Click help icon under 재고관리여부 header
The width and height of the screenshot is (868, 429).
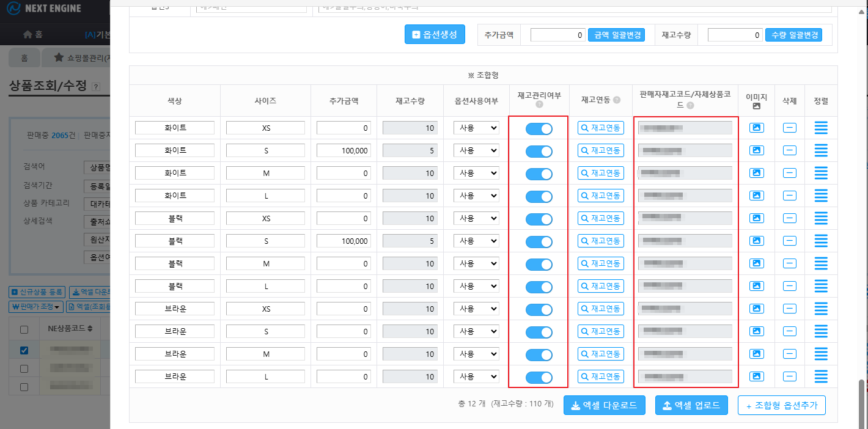point(539,105)
